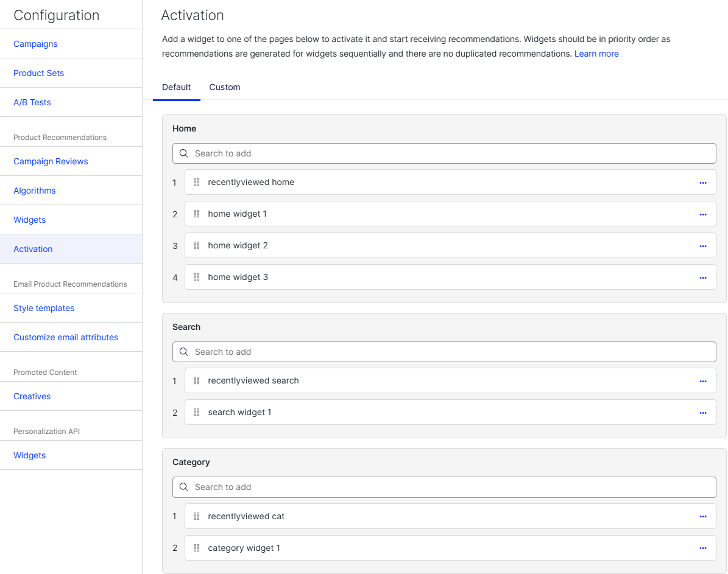Select the recentlyviewed home row text
728x574 pixels.
pos(251,183)
